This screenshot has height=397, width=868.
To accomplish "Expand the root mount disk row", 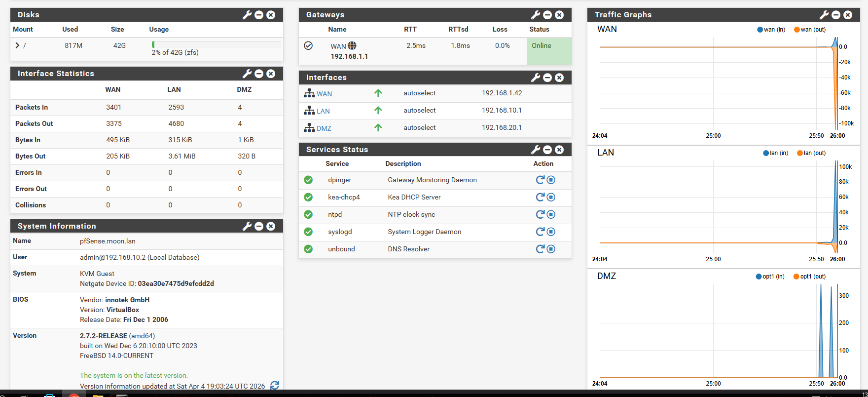I will tap(17, 45).
